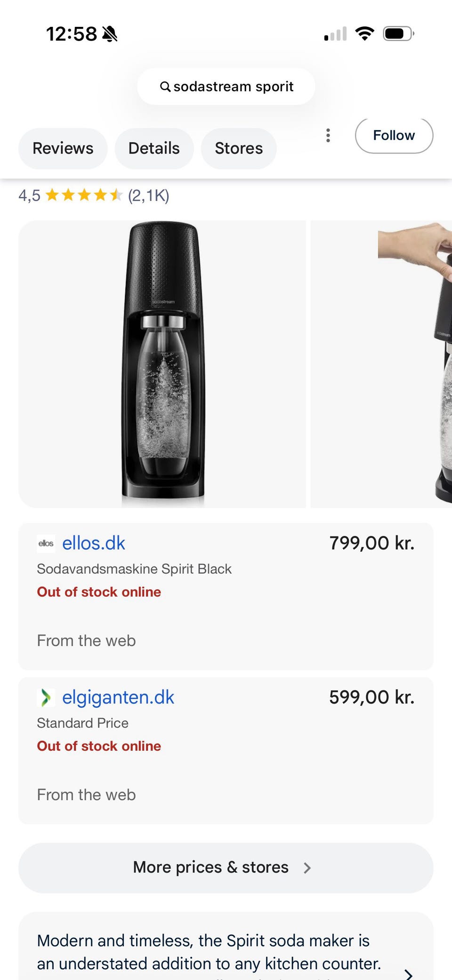
Task: Switch to the Details tab
Action: (154, 148)
